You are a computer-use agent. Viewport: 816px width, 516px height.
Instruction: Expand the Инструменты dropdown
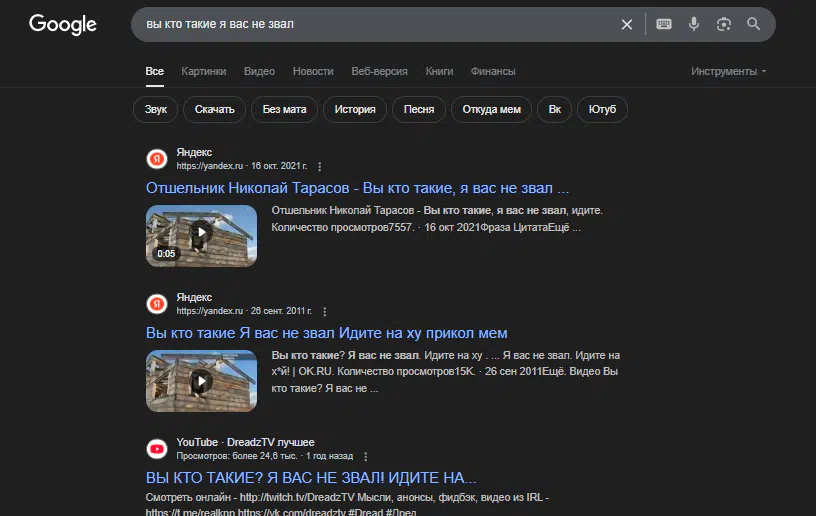pos(728,71)
